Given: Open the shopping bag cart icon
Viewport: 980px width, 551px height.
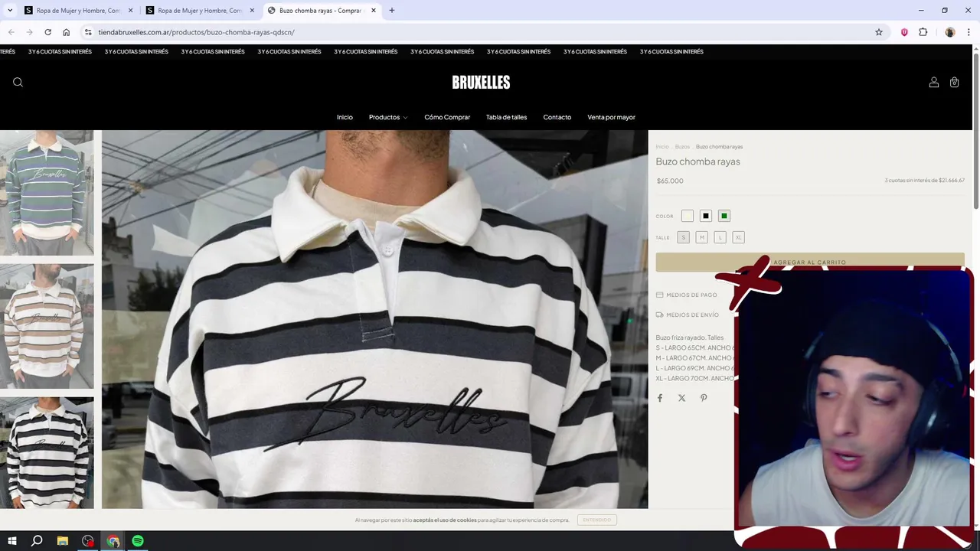Looking at the screenshot, I should [x=954, y=83].
